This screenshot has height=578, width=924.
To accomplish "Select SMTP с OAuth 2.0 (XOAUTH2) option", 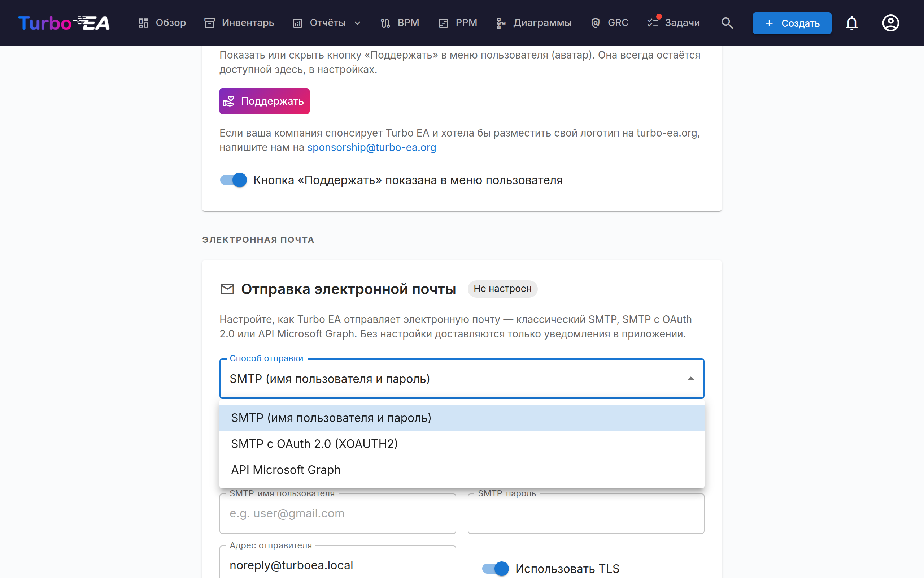I will click(x=462, y=444).
